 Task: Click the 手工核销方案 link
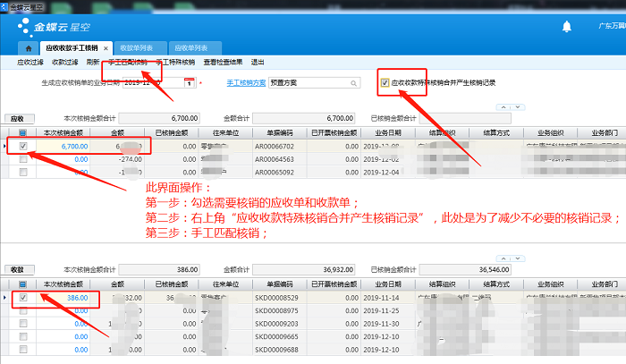pos(245,82)
